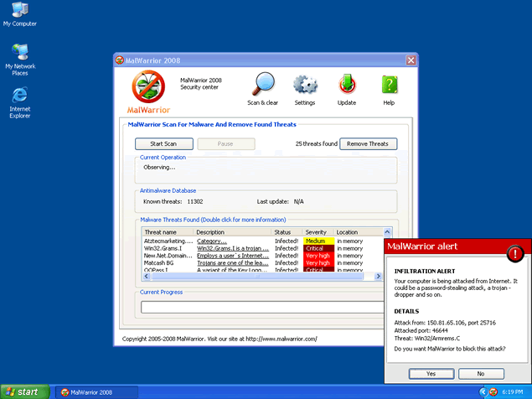532x399 pixels.
Task: Open My Computer desktop icon
Action: click(19, 11)
